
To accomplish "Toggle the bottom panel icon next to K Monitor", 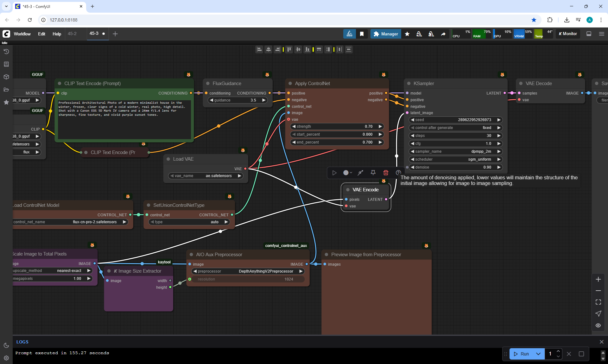I will (x=589, y=34).
